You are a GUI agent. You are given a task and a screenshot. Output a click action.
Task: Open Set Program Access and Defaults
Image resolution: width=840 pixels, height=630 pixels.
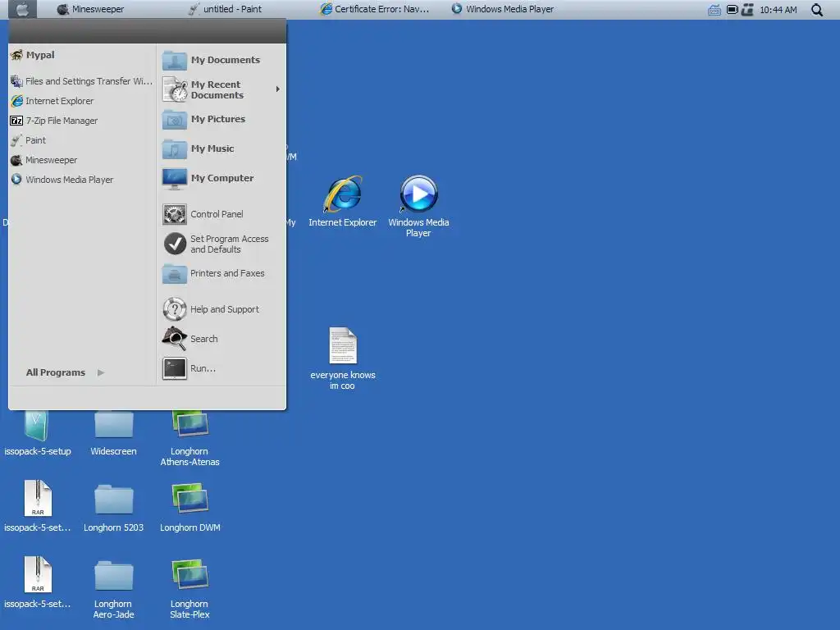(221, 244)
